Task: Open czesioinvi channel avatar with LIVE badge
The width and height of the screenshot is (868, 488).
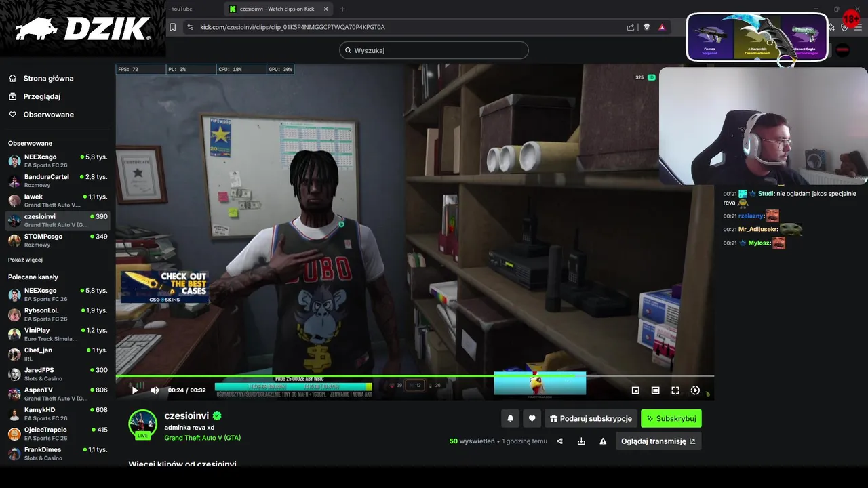Action: click(x=142, y=424)
